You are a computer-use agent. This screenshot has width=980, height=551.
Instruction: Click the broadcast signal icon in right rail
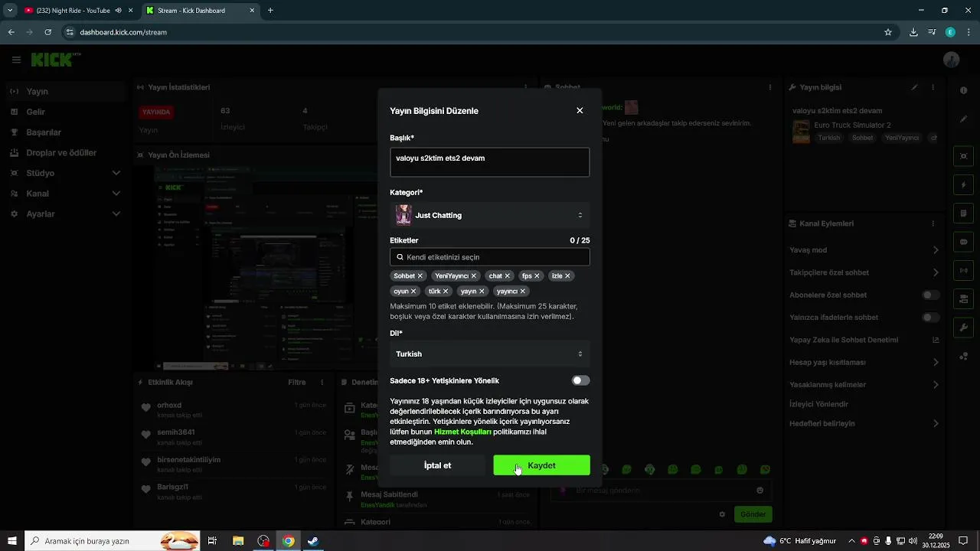click(964, 270)
